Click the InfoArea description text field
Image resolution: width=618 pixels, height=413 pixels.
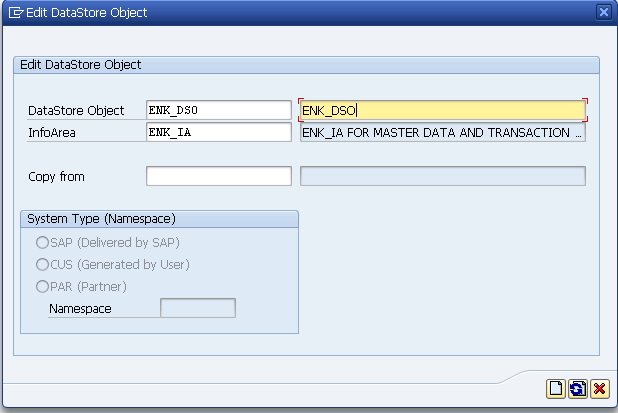443,132
